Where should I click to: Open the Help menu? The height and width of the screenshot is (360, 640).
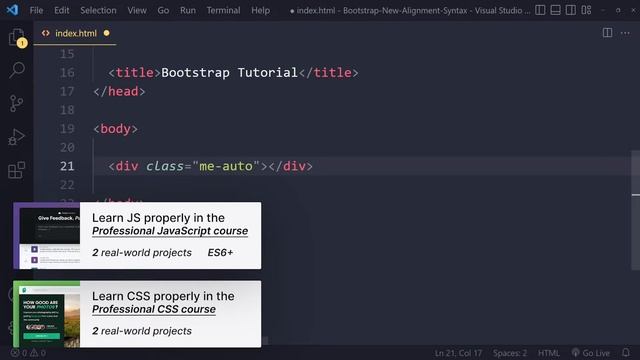260,10
